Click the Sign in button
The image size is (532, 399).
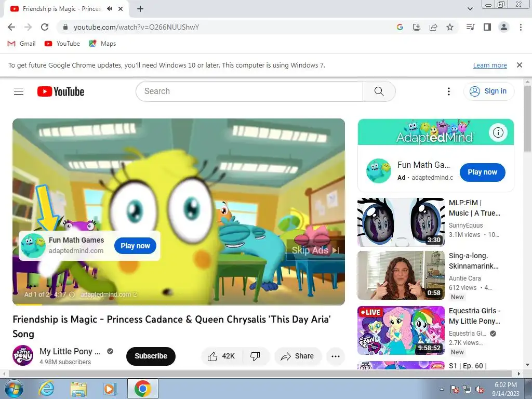click(x=488, y=91)
